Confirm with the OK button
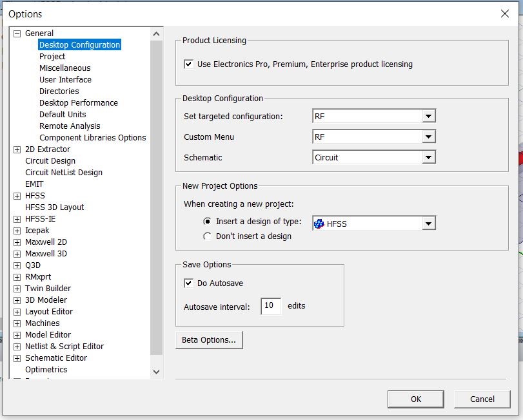 coord(415,399)
